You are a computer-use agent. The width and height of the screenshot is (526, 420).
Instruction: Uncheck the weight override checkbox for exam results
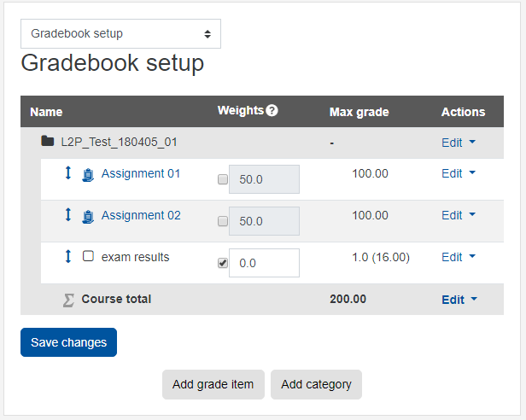coord(223,263)
